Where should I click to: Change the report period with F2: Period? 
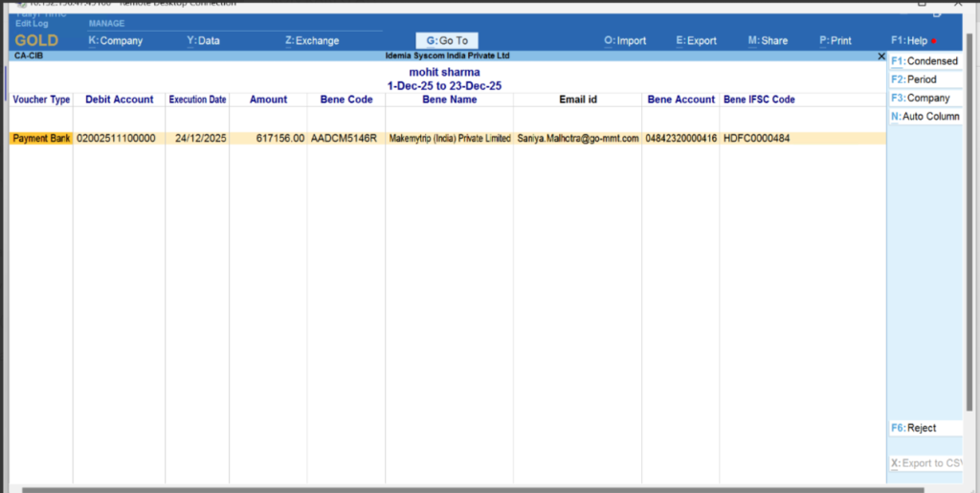924,79
